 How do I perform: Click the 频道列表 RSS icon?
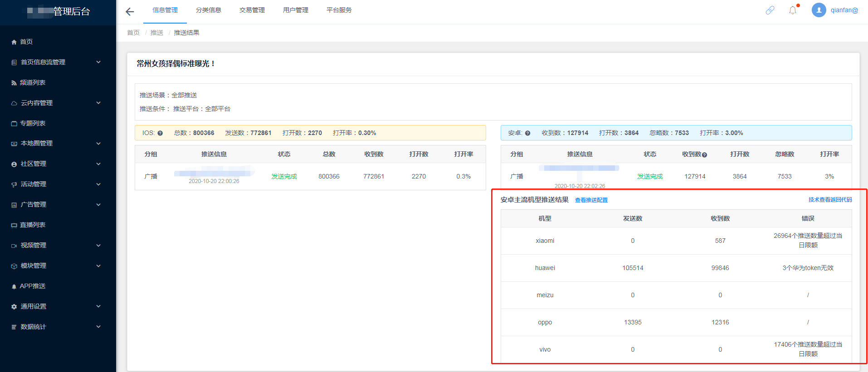14,83
